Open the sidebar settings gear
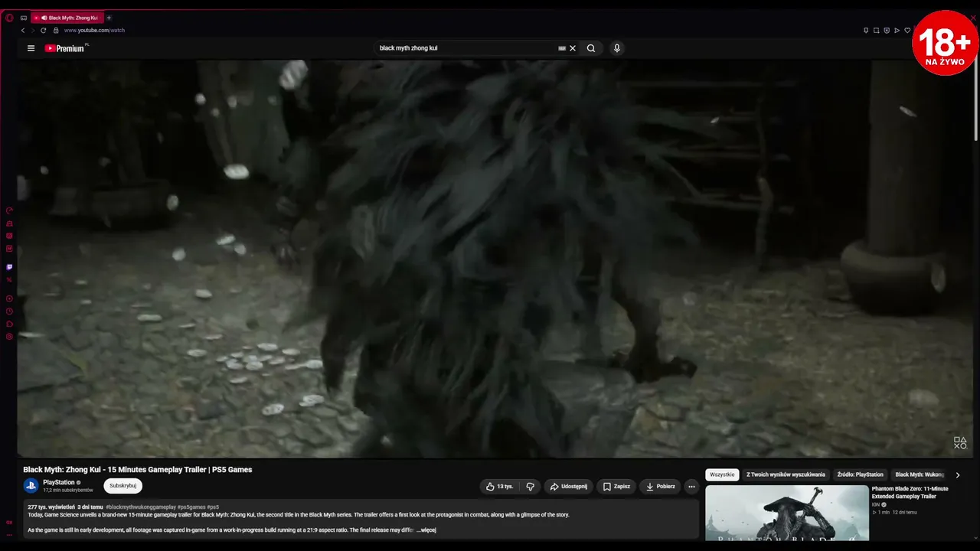This screenshot has height=551, width=980. pyautogui.click(x=9, y=337)
